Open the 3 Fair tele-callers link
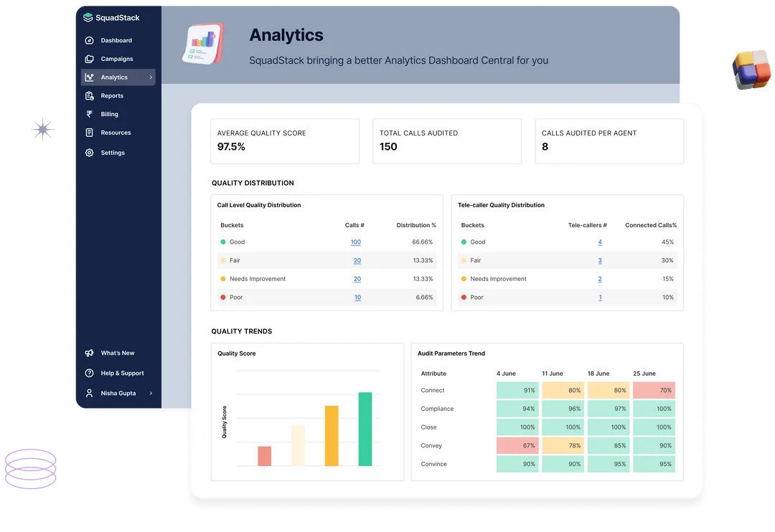 [x=600, y=260]
